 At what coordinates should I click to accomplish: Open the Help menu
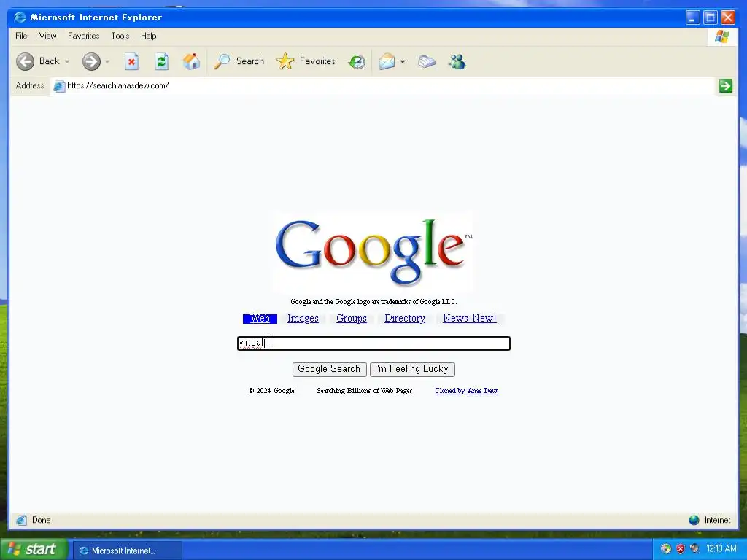148,36
